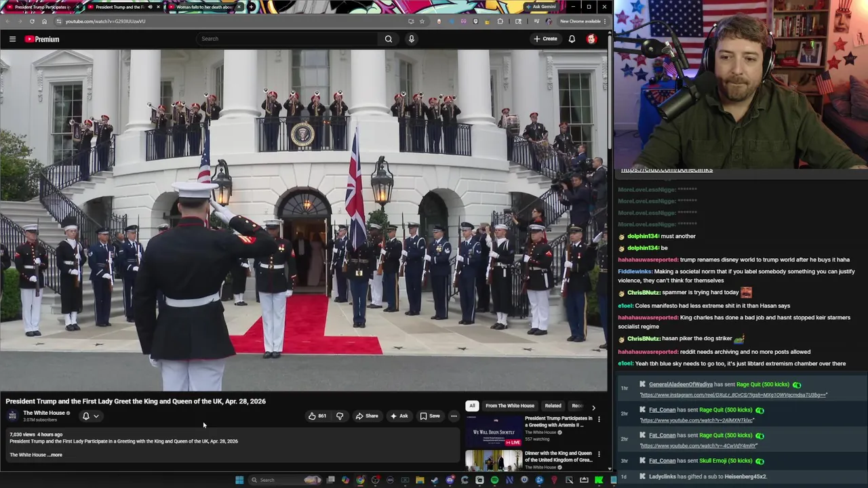The height and width of the screenshot is (488, 868).
Task: Go back in Chrome
Action: 7,21
